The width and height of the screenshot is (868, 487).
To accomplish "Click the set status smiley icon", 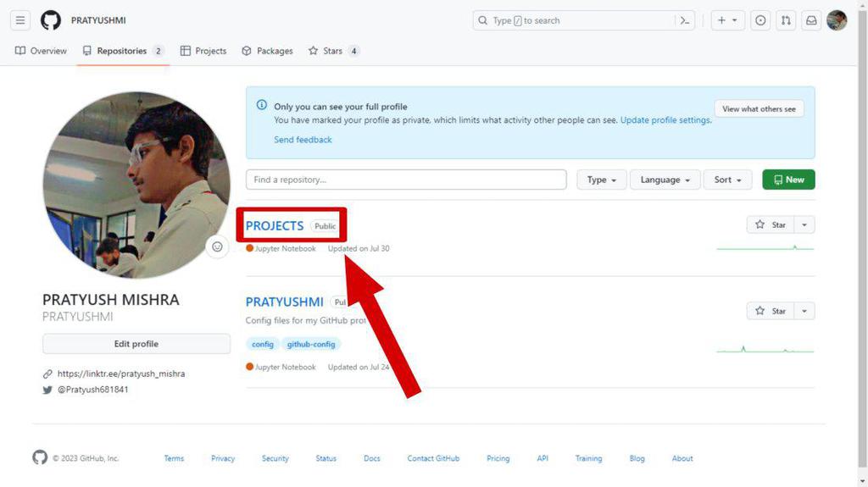I will 217,246.
